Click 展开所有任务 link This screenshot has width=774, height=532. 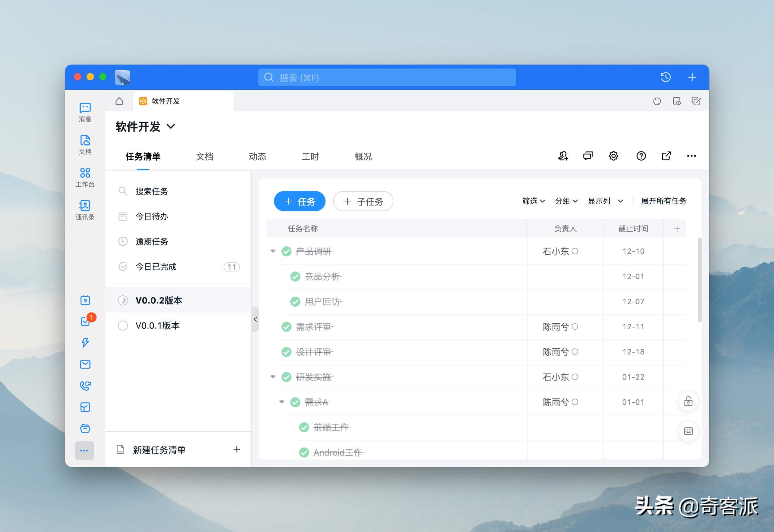click(x=664, y=201)
